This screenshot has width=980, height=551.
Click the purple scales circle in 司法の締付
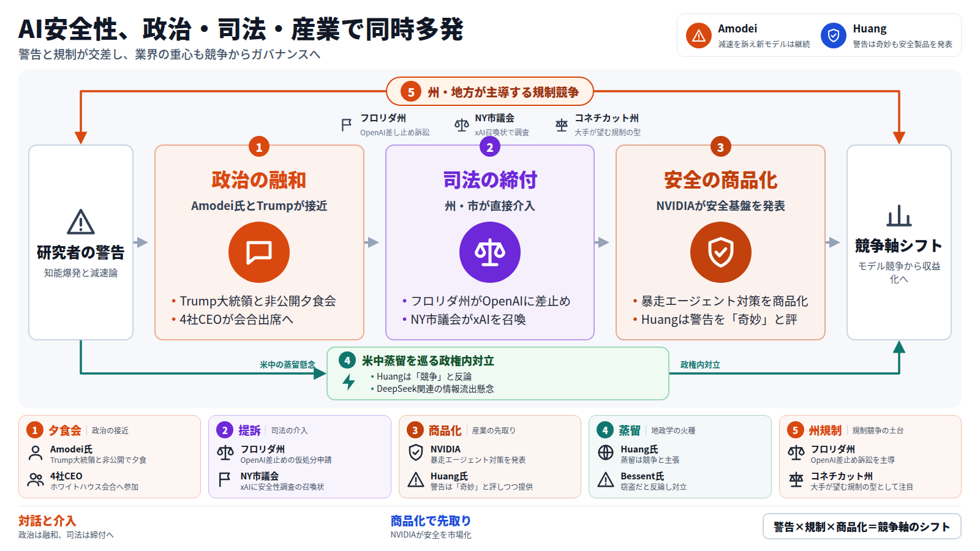(x=490, y=252)
